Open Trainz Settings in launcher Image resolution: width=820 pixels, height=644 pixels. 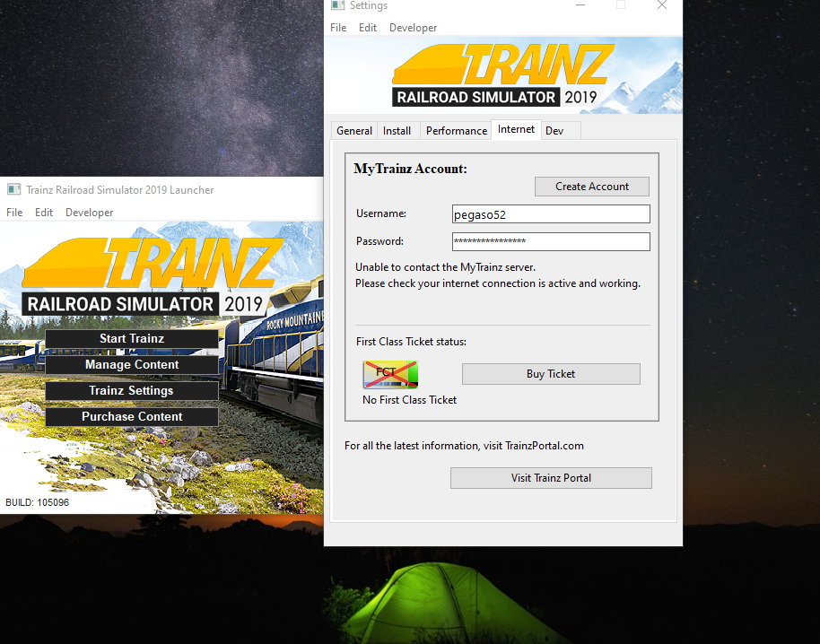[x=132, y=390]
